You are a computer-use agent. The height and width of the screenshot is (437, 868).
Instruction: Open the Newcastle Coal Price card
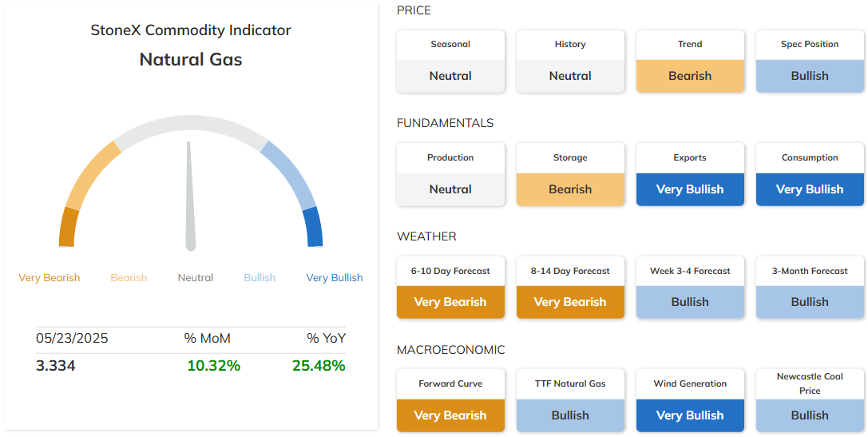click(810, 400)
